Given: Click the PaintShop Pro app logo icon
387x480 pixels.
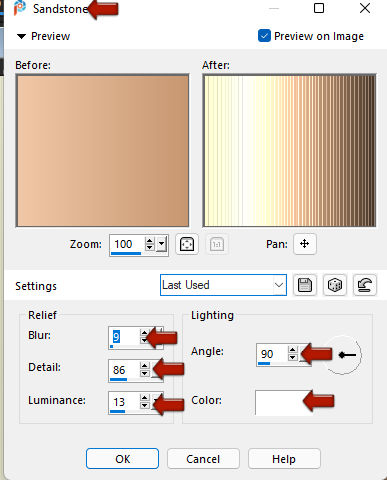Looking at the screenshot, I should point(20,8).
